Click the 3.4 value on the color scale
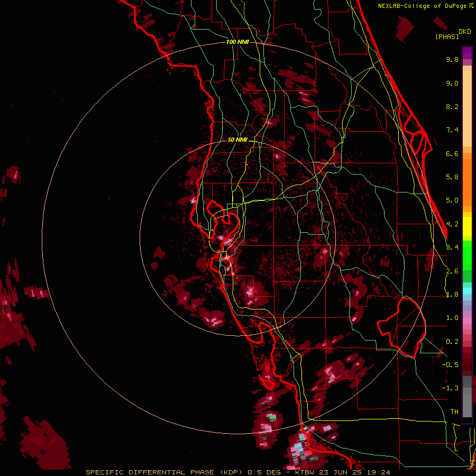 [452, 248]
